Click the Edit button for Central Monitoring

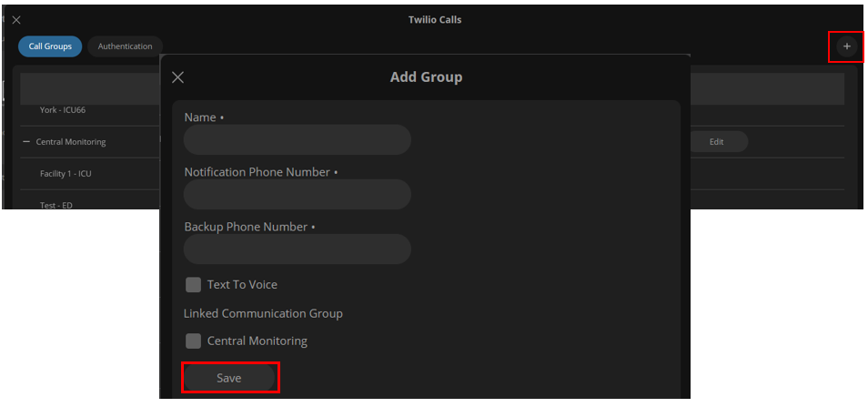click(716, 142)
